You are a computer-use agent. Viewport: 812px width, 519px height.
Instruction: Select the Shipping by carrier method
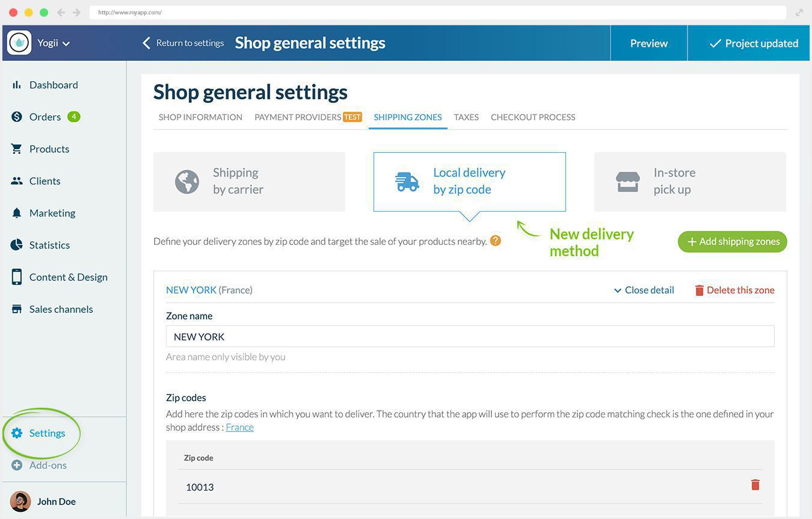248,181
